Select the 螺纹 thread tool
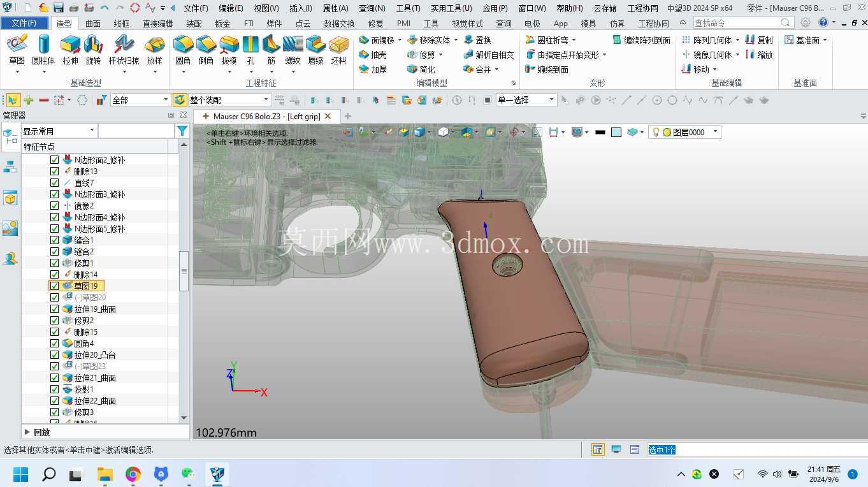 293,50
